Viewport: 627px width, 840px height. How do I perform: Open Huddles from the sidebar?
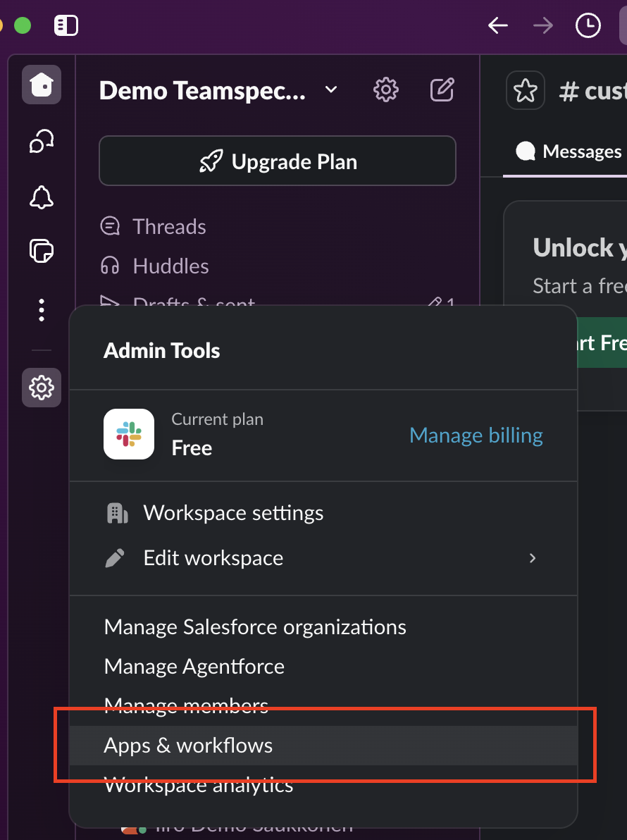point(169,266)
